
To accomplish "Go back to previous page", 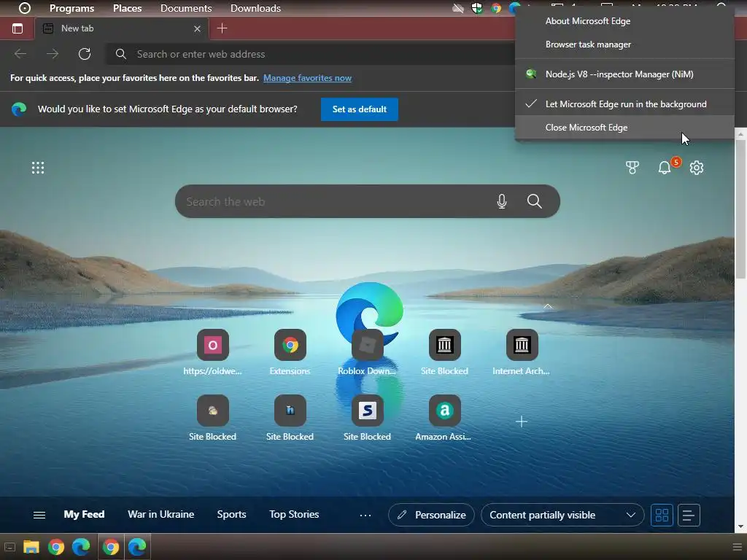I will 20,54.
